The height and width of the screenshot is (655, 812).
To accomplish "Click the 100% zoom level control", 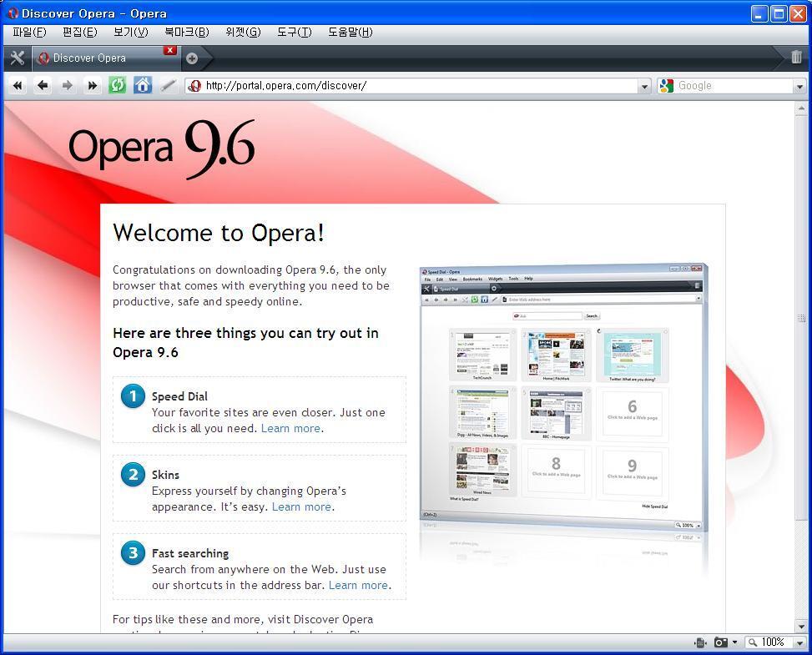I will click(x=767, y=642).
